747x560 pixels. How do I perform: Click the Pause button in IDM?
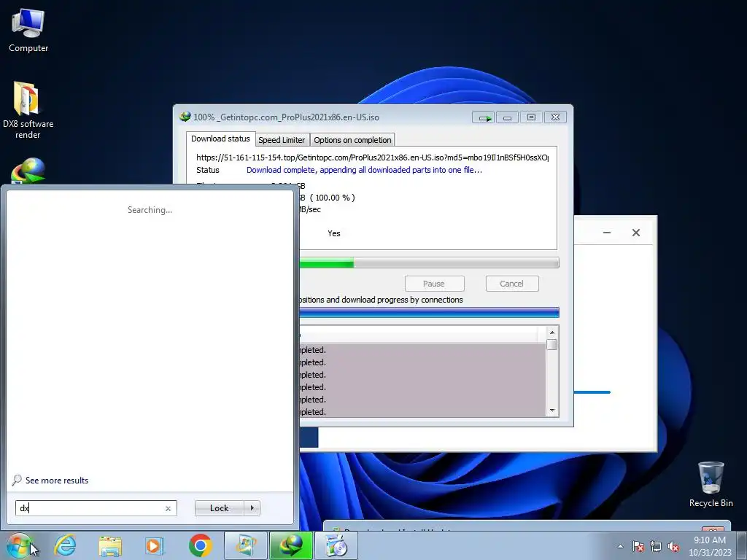coord(434,284)
